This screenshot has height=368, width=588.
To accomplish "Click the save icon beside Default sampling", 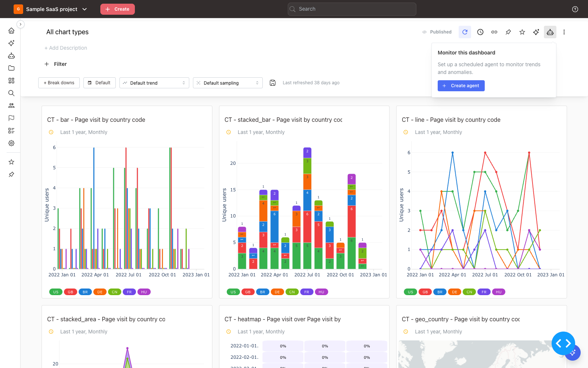I will (273, 83).
